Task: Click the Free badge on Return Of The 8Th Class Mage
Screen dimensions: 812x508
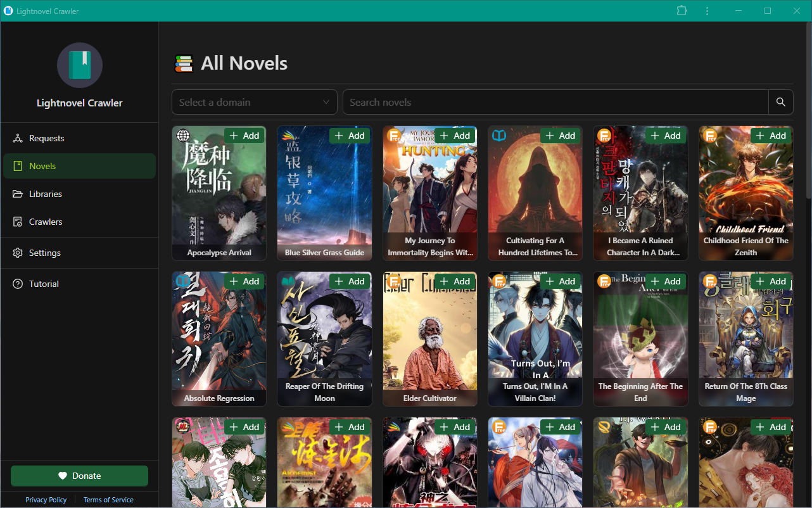Action: [709, 281]
